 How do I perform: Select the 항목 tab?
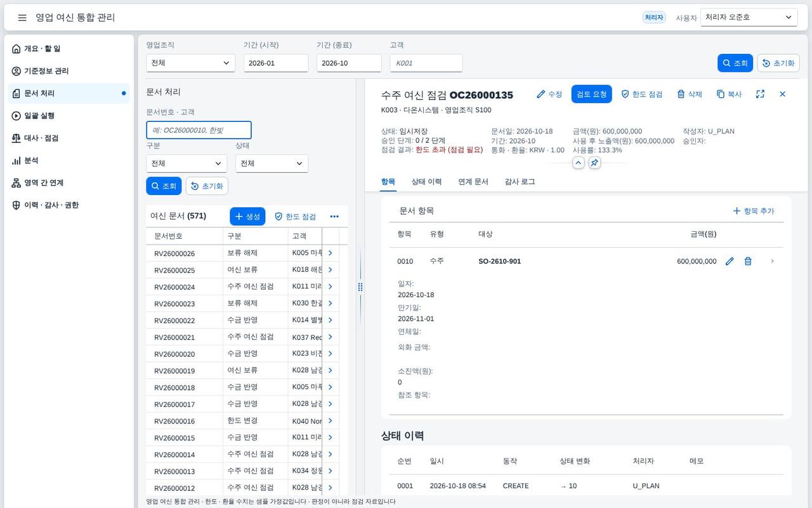point(388,182)
